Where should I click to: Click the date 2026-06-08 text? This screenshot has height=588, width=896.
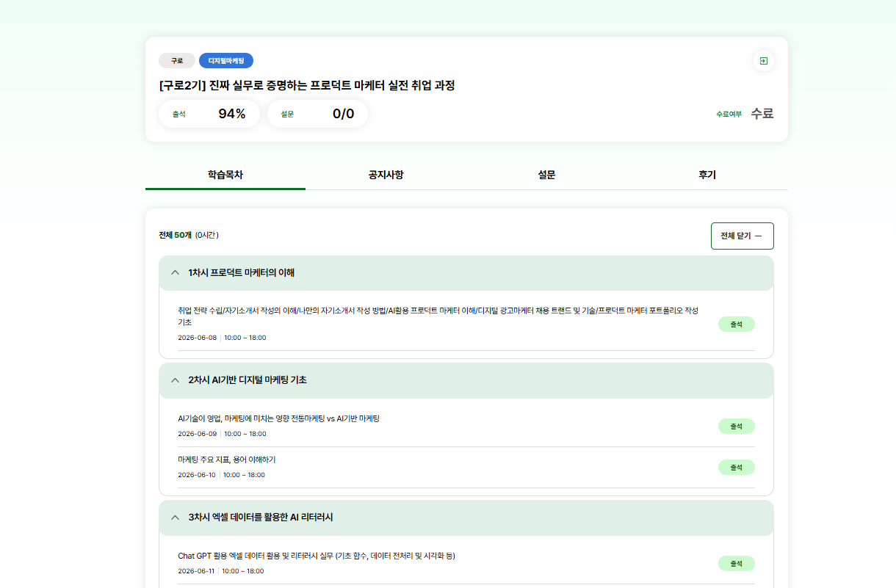pyautogui.click(x=198, y=338)
